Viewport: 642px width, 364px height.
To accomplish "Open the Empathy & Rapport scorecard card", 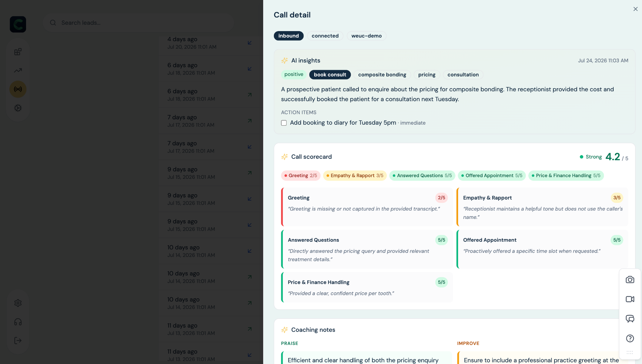I will 542,207.
